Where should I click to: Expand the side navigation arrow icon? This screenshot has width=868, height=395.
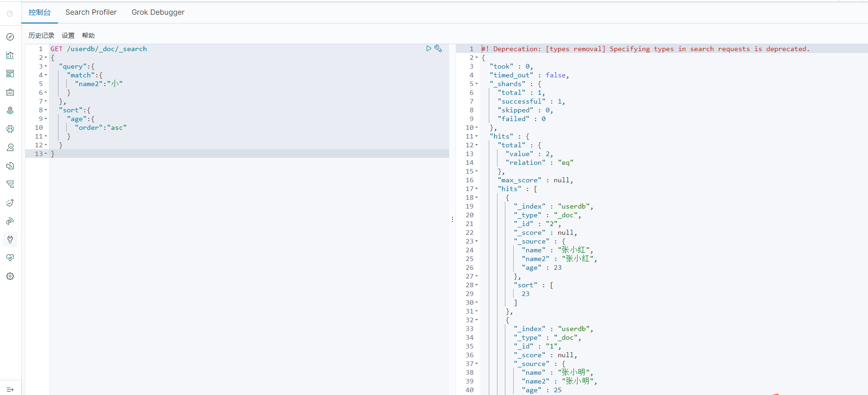10,389
